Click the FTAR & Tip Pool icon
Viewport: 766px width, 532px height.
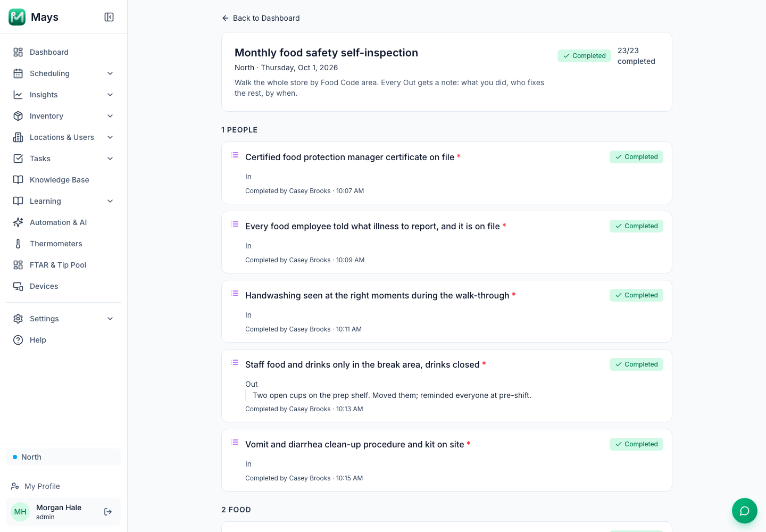pos(18,265)
